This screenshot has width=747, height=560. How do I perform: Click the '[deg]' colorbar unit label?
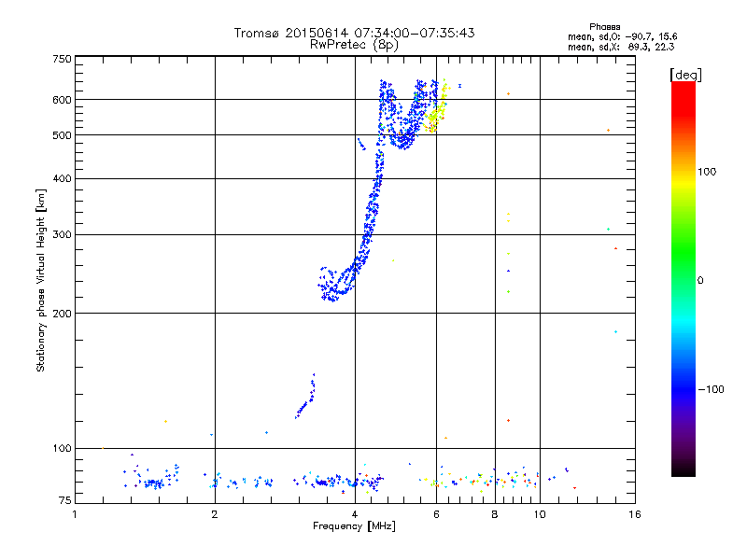click(685, 75)
